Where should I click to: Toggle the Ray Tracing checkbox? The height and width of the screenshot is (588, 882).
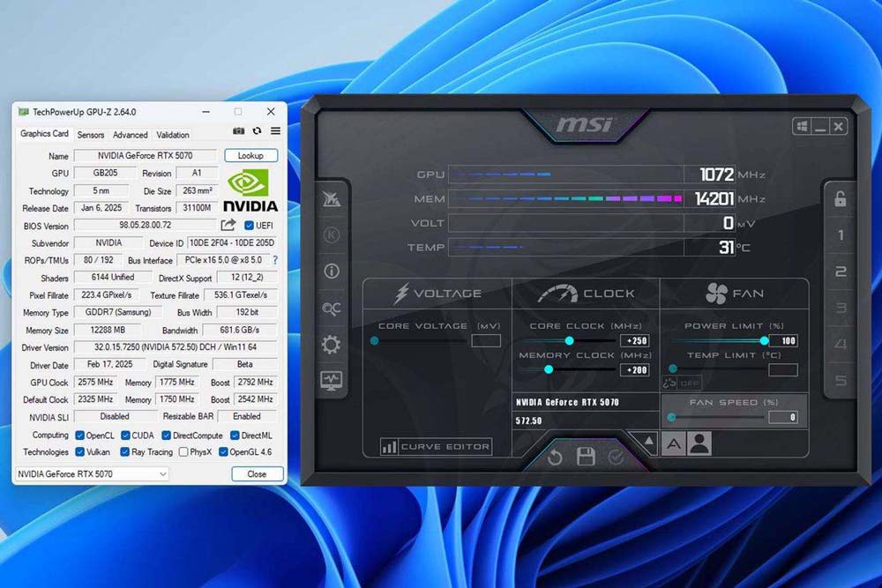[125, 451]
